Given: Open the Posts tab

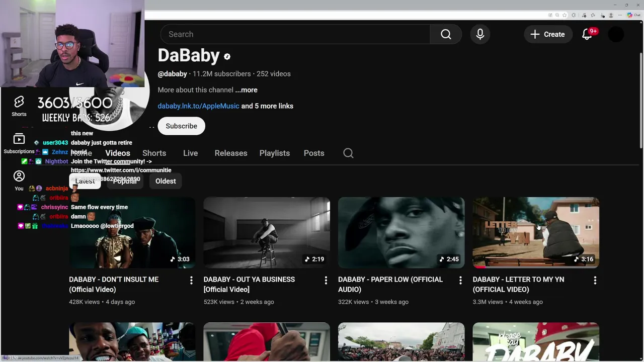Looking at the screenshot, I should 314,153.
